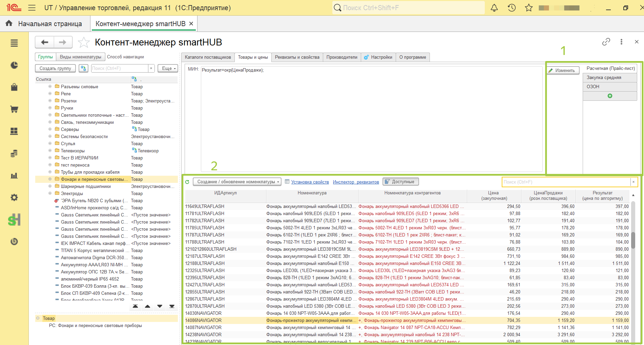Toggle the Доступные filter button

click(401, 182)
